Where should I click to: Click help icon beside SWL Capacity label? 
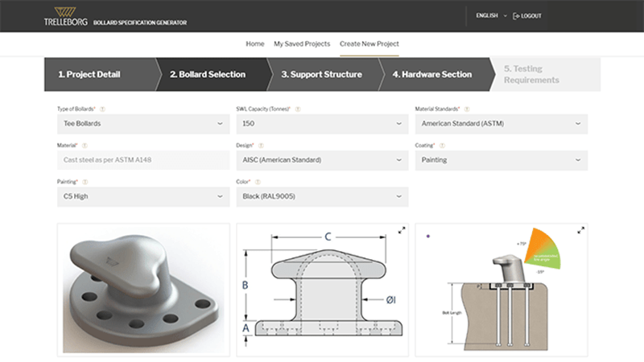tap(298, 109)
